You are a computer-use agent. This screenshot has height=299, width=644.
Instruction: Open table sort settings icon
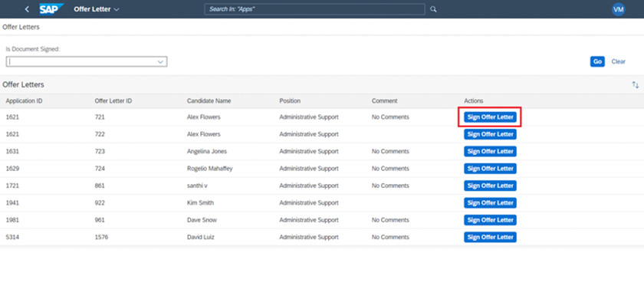(x=636, y=85)
